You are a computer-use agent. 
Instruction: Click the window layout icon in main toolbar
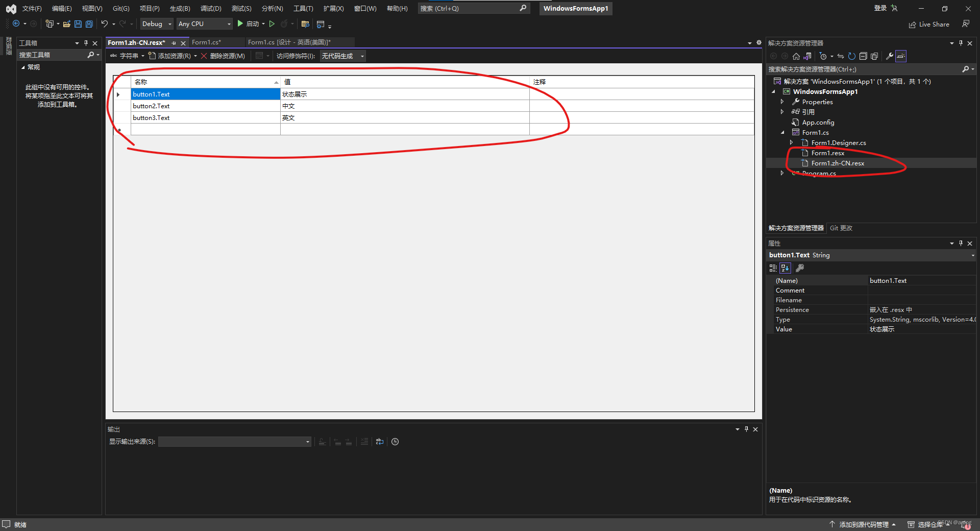click(x=321, y=24)
